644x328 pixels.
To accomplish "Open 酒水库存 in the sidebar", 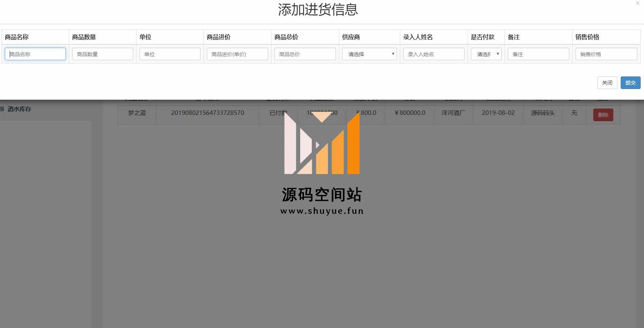I will click(x=19, y=109).
